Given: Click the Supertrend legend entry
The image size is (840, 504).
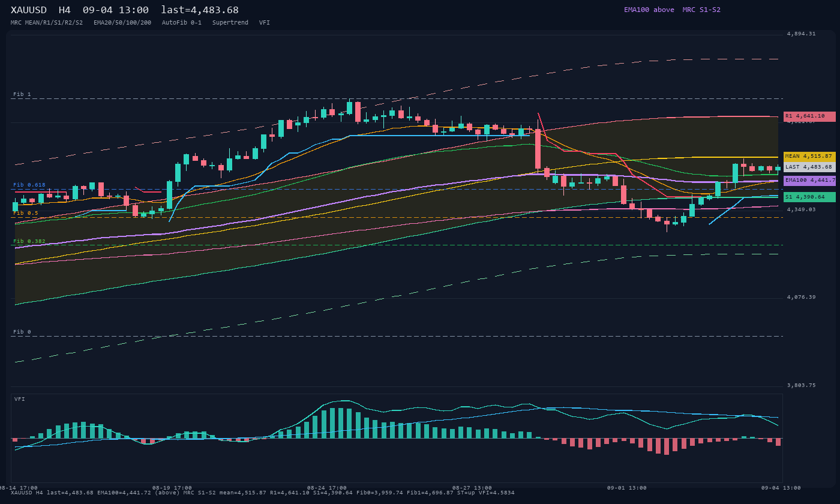Looking at the screenshot, I should click(230, 23).
